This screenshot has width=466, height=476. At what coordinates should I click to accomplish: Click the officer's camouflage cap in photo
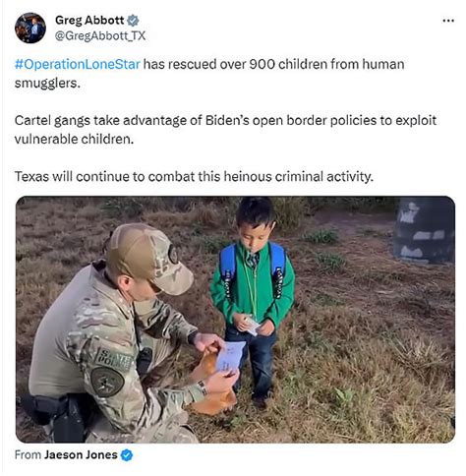(148, 258)
